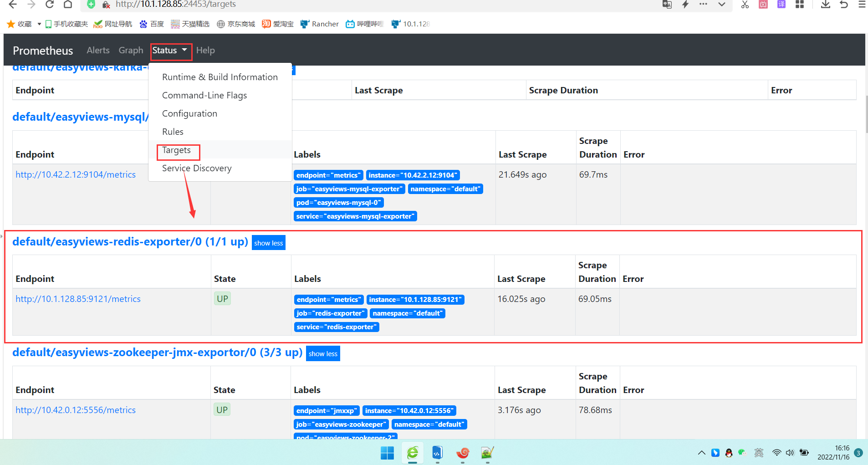Open the 哔哩哔哩 bookmark
Viewport: 868px width, 465px height.
(x=365, y=24)
